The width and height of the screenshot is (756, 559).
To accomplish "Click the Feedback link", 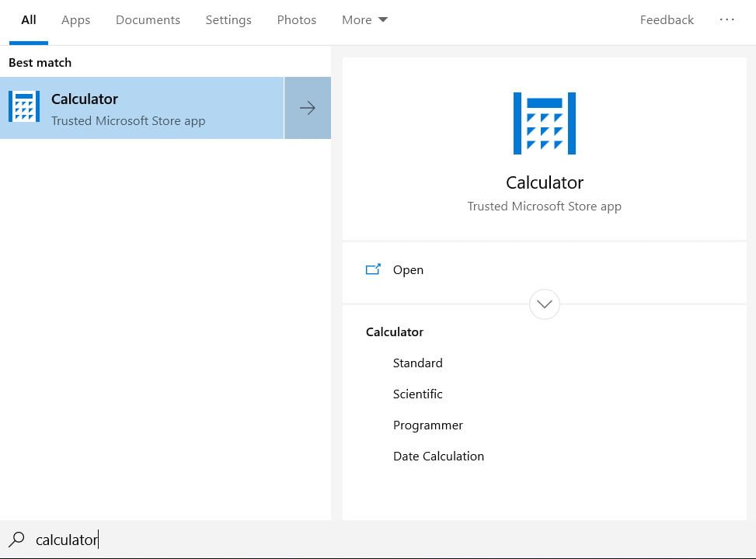I will tap(667, 19).
